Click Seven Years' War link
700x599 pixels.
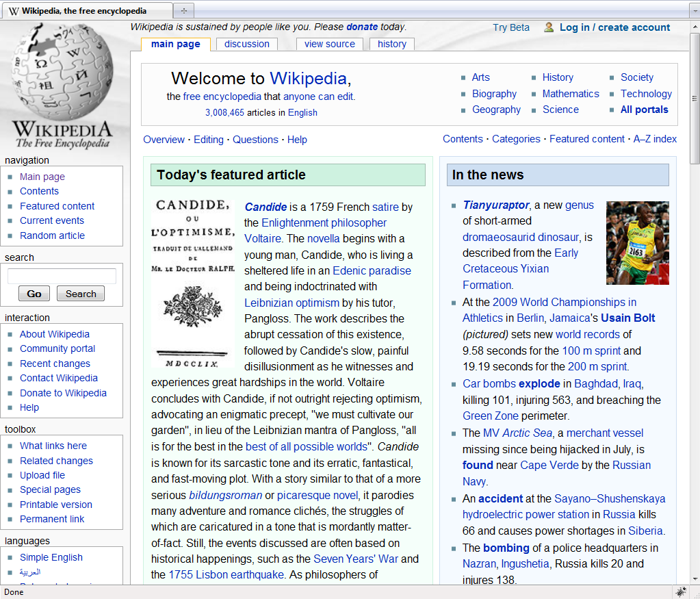tap(356, 559)
